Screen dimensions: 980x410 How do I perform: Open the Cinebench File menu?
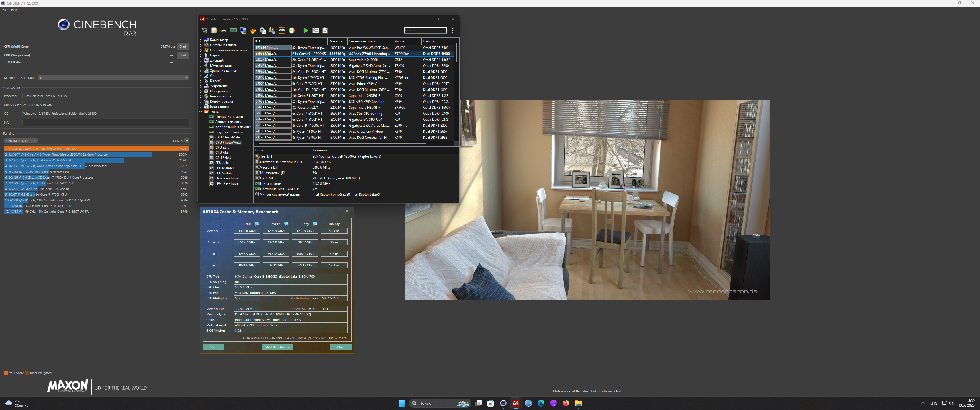coord(5,10)
